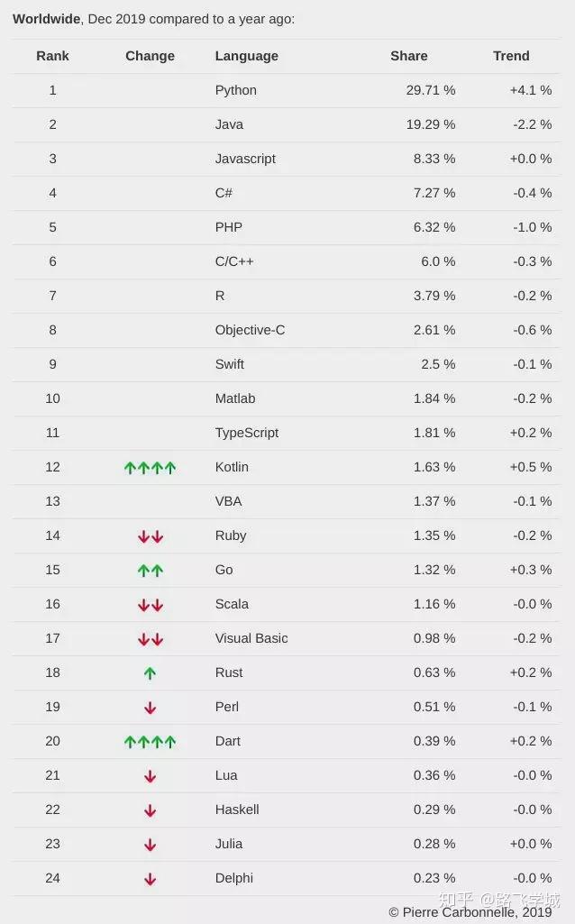Click the Worldwide heading text

click(x=46, y=19)
